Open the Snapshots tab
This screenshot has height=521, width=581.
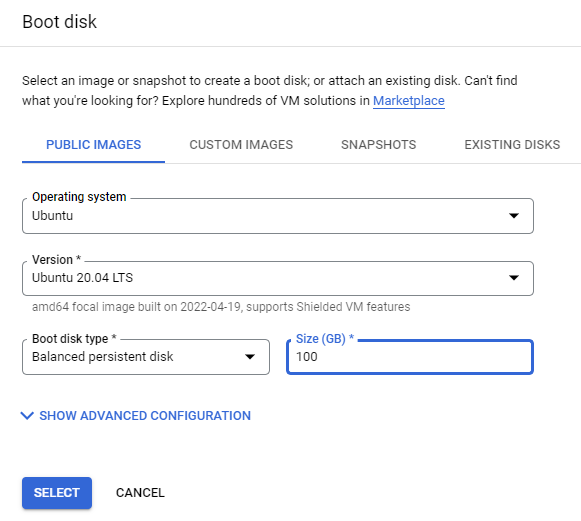click(x=378, y=145)
